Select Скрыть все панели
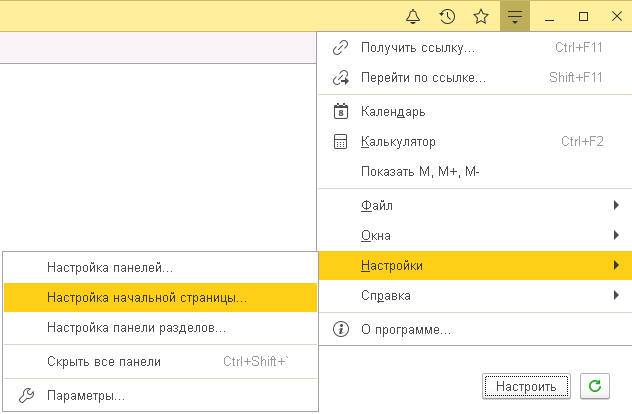 coord(104,361)
